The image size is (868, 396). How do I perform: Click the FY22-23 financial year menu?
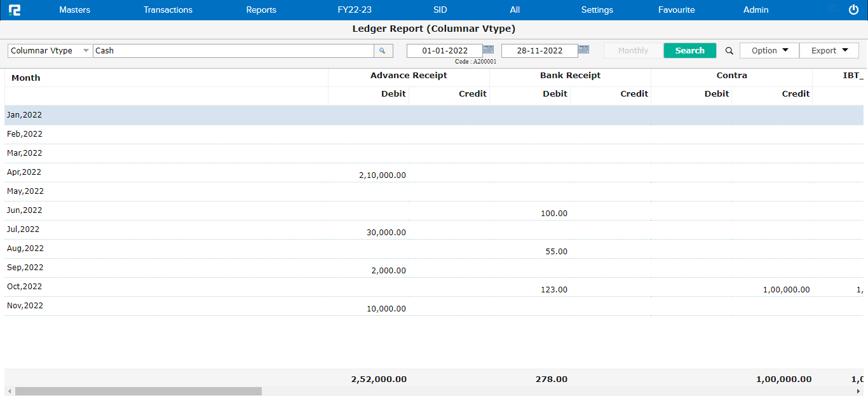coord(355,10)
